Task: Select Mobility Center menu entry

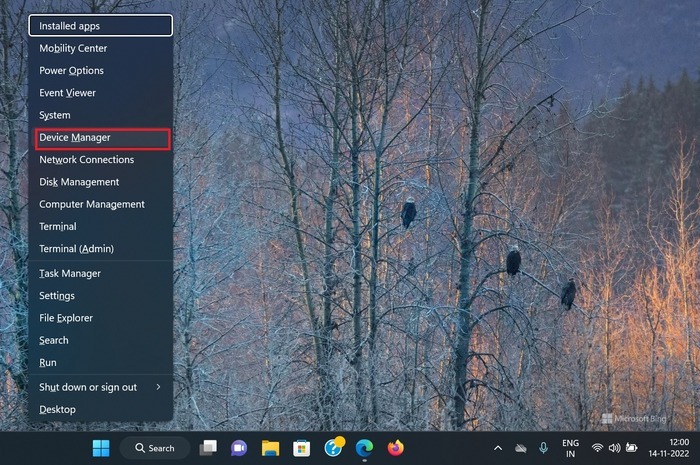Action: (x=100, y=48)
